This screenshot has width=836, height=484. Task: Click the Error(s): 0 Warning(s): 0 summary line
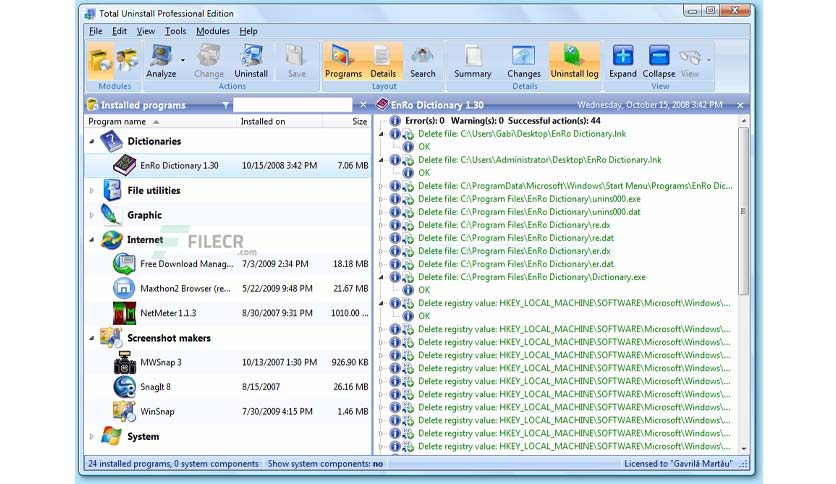(503, 121)
